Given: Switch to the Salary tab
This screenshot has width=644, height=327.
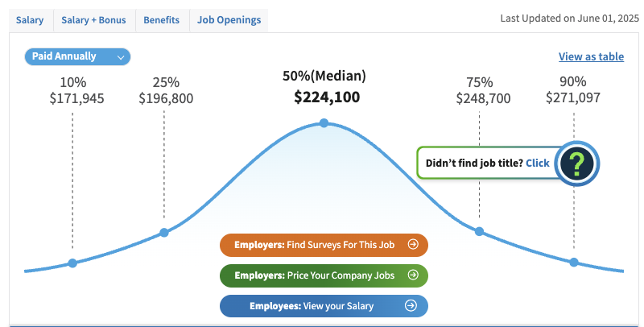Looking at the screenshot, I should pos(30,20).
